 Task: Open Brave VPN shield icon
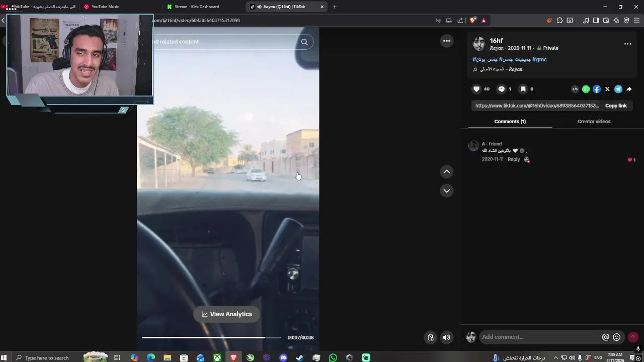click(626, 20)
